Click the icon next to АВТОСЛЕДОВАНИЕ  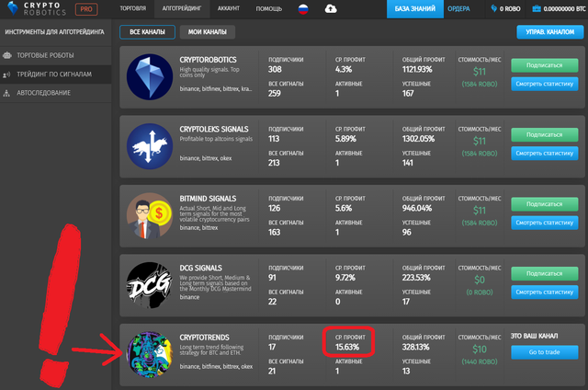[x=6, y=93]
